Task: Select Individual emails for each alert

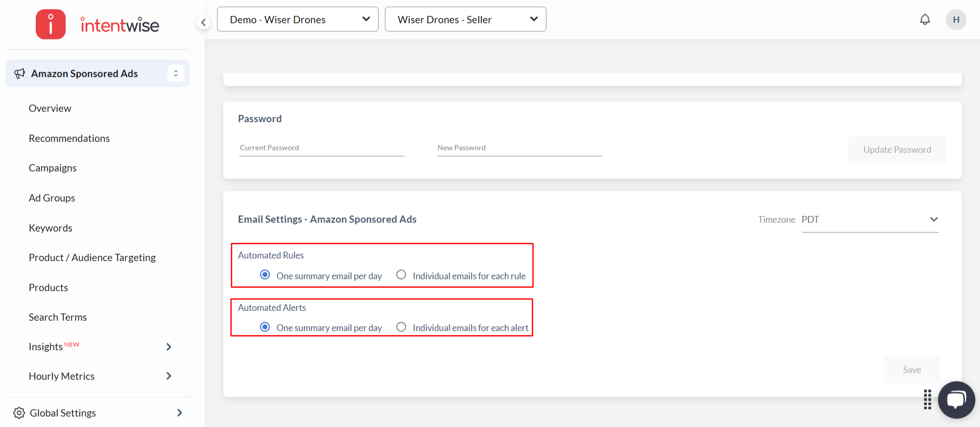Action: pos(401,327)
